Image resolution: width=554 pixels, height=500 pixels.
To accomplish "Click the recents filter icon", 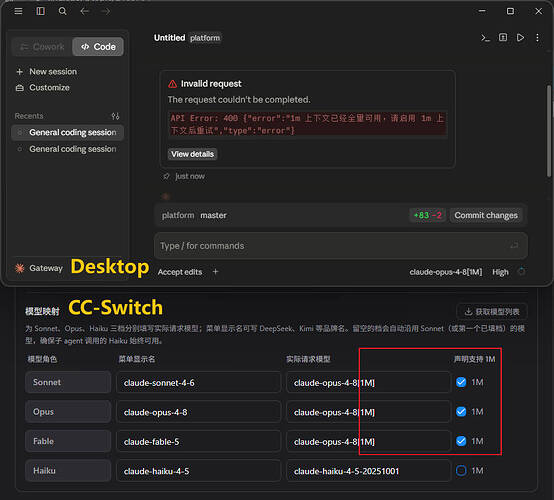I will pos(116,116).
